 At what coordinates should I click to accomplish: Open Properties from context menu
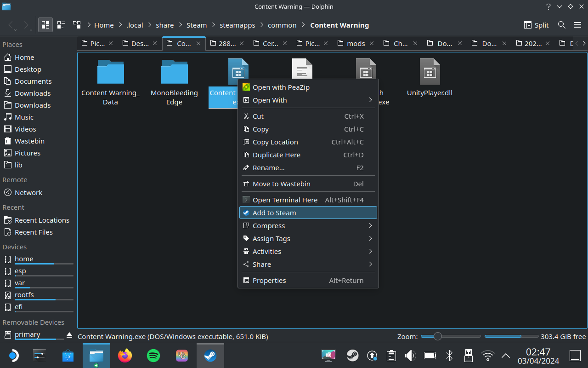(x=308, y=280)
